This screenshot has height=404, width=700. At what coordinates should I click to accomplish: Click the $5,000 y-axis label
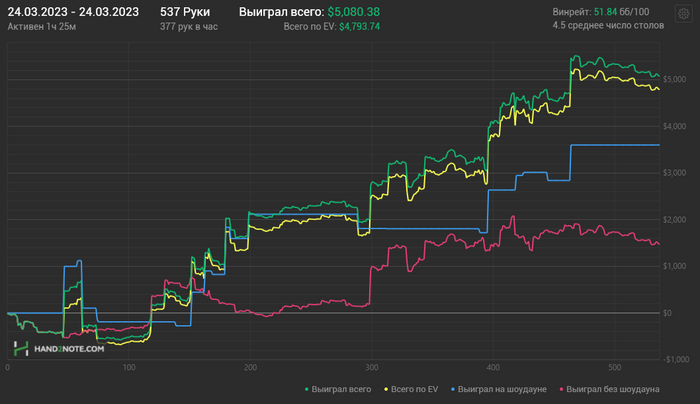(x=675, y=79)
